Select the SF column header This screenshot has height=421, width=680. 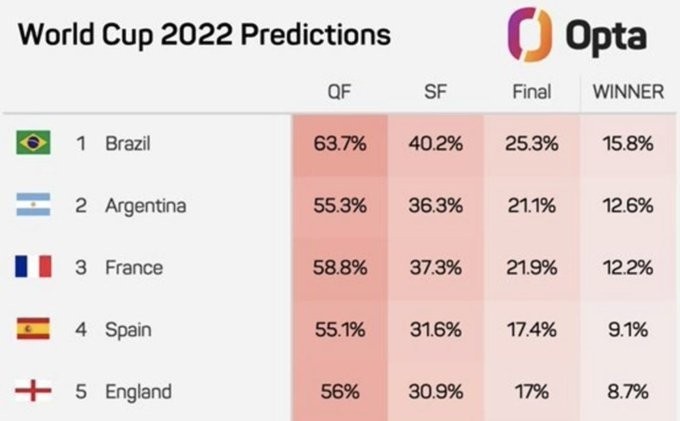[435, 92]
